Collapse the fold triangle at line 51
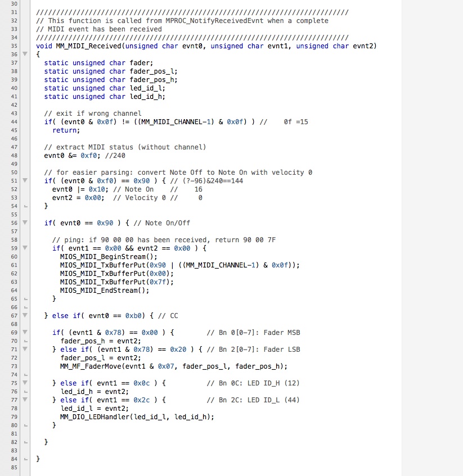463x476 pixels. point(25,180)
